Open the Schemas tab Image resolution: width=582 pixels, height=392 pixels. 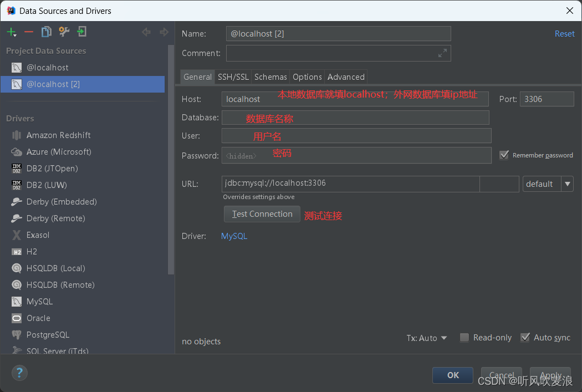pos(270,77)
